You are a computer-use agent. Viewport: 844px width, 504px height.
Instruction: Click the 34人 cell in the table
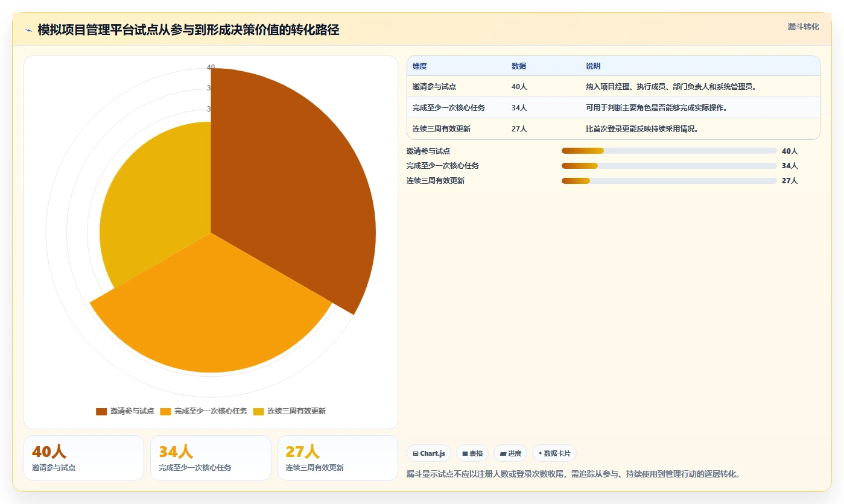pos(519,108)
